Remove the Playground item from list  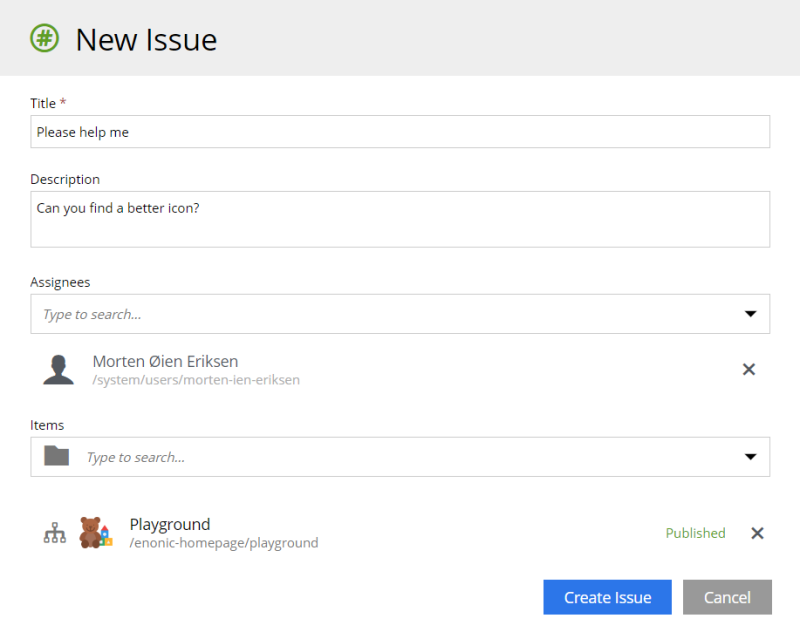757,533
